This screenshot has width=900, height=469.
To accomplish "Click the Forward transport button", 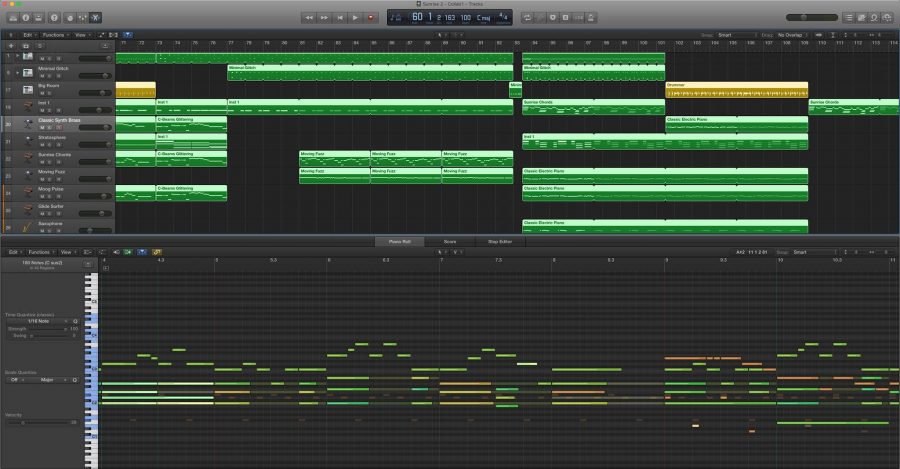I will tap(324, 18).
